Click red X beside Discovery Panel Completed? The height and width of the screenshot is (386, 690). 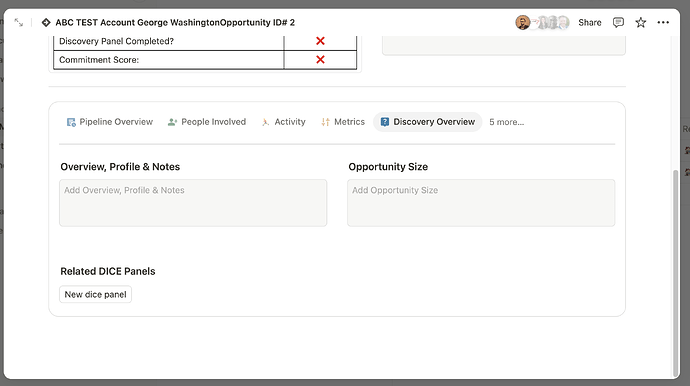320,41
